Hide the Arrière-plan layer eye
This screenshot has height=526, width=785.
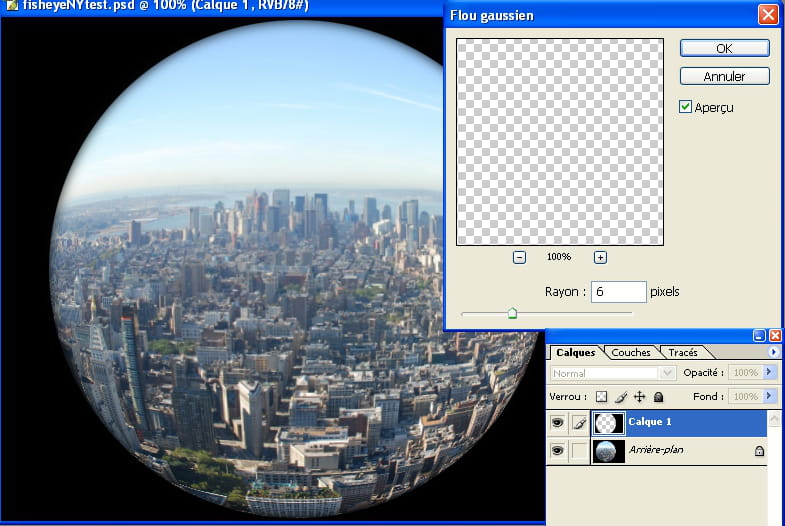557,451
